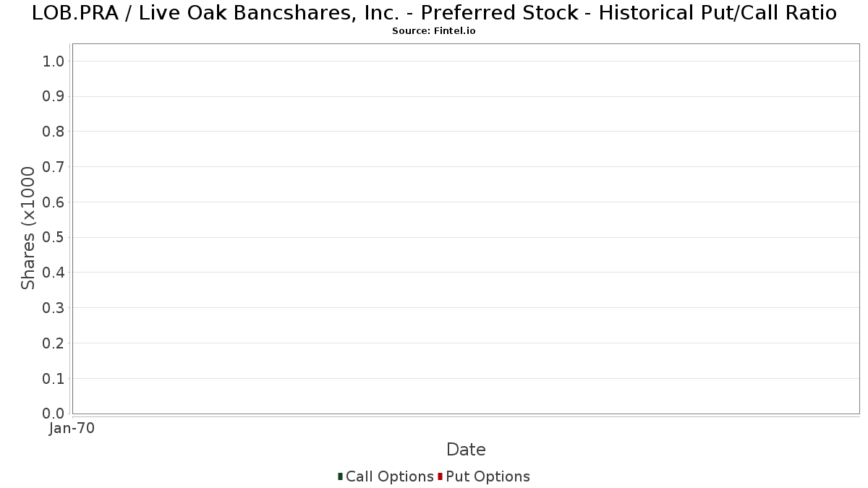Click the Shares (x1000 y-axis title
Image resolution: width=868 pixels, height=488 pixels.
[28, 228]
